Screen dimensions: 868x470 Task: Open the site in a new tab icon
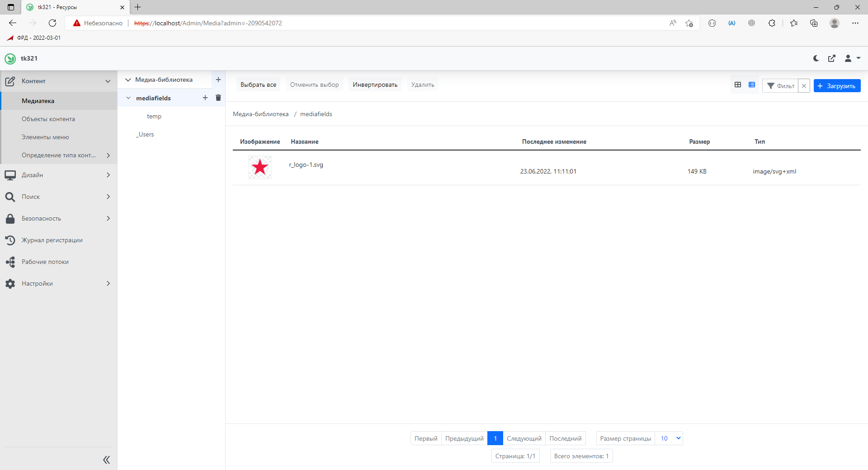click(x=832, y=58)
